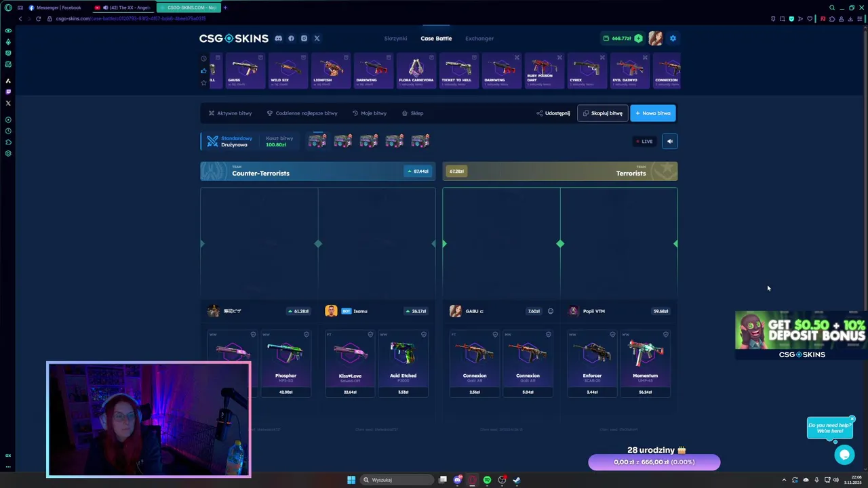Viewport: 868px width, 488px height.
Task: Open the X (Twitter) icon in site header
Action: pos(317,39)
